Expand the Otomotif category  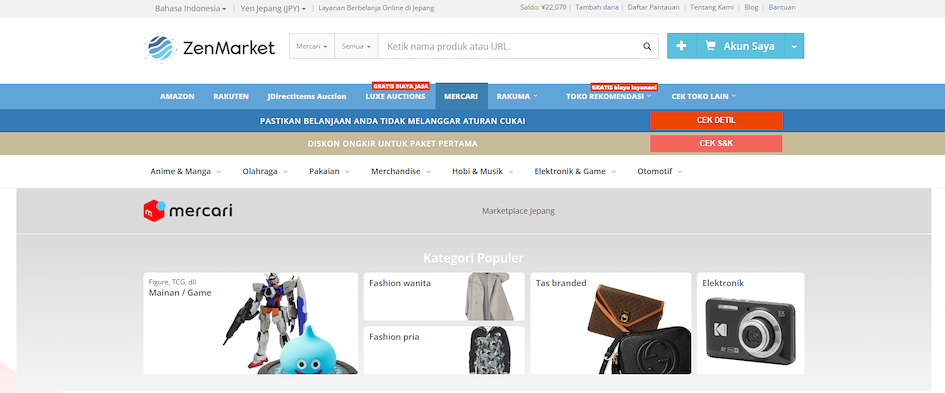[659, 171]
